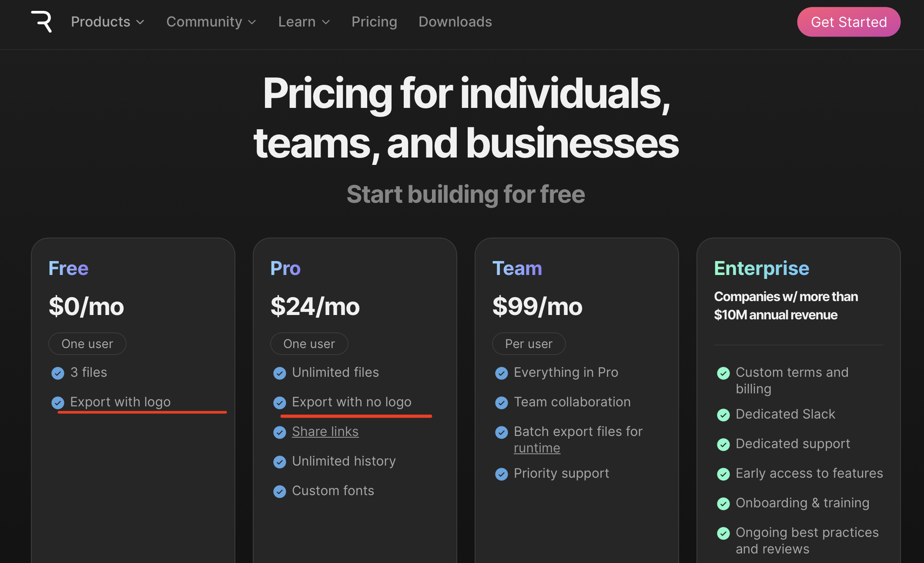Click the checkmark beside Team collaboration

(x=502, y=402)
